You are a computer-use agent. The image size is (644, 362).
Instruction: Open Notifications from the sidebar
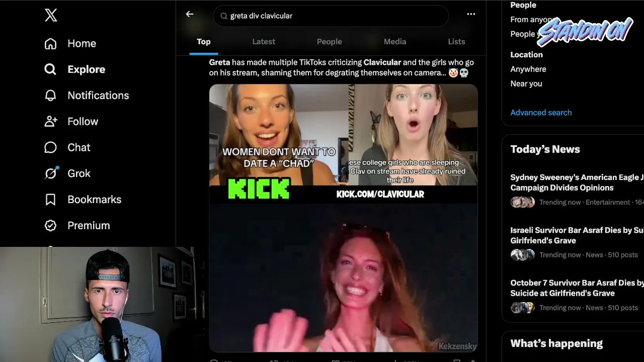87,96
